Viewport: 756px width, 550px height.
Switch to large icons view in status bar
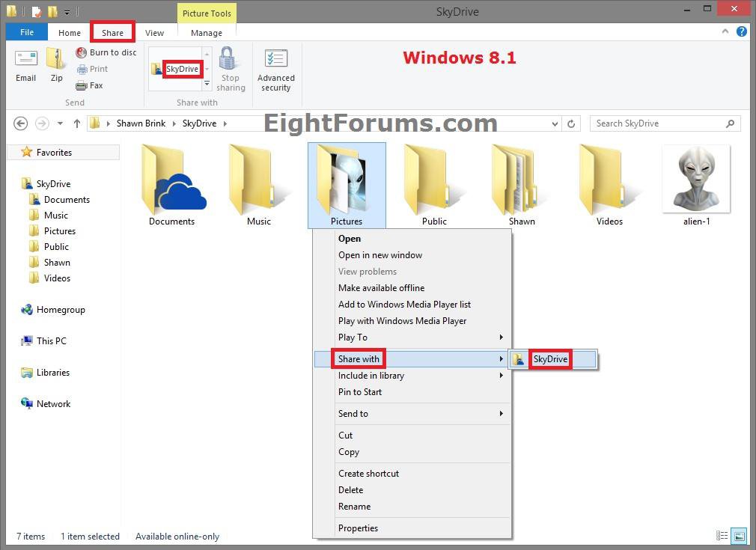point(739,536)
